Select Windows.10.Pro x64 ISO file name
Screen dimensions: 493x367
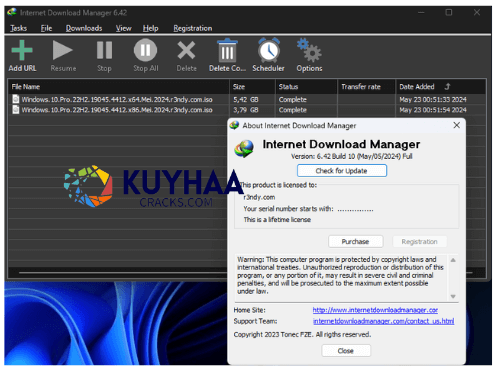pyautogui.click(x=117, y=99)
